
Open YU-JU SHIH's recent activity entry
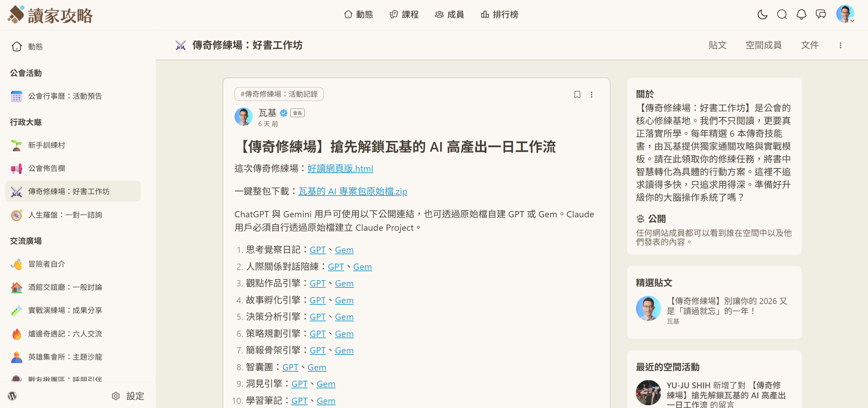(726, 395)
